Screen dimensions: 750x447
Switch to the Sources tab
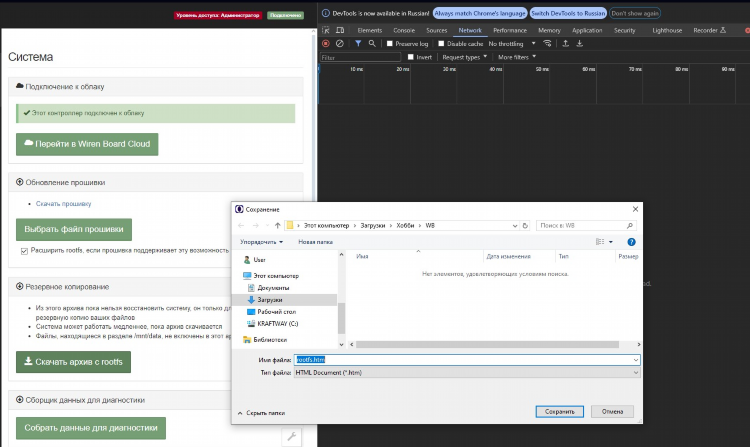(437, 30)
